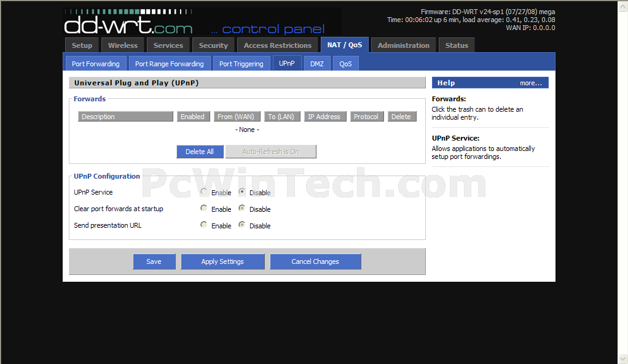This screenshot has height=364, width=628.
Task: Click Apply Settings
Action: 222,261
